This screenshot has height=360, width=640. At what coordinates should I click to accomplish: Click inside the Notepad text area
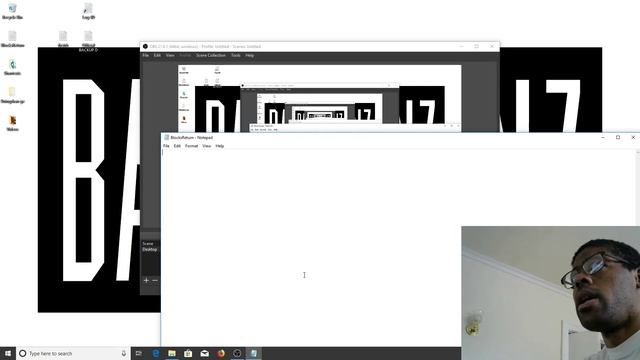tap(310, 247)
